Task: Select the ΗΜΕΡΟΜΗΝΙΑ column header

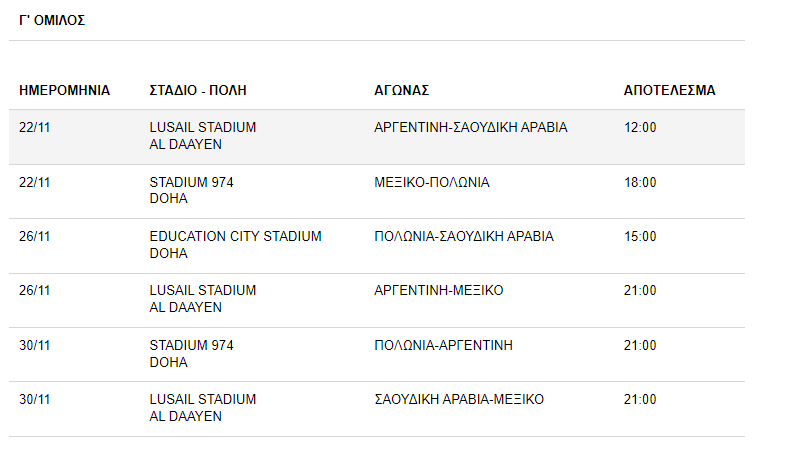Action: 65,91
